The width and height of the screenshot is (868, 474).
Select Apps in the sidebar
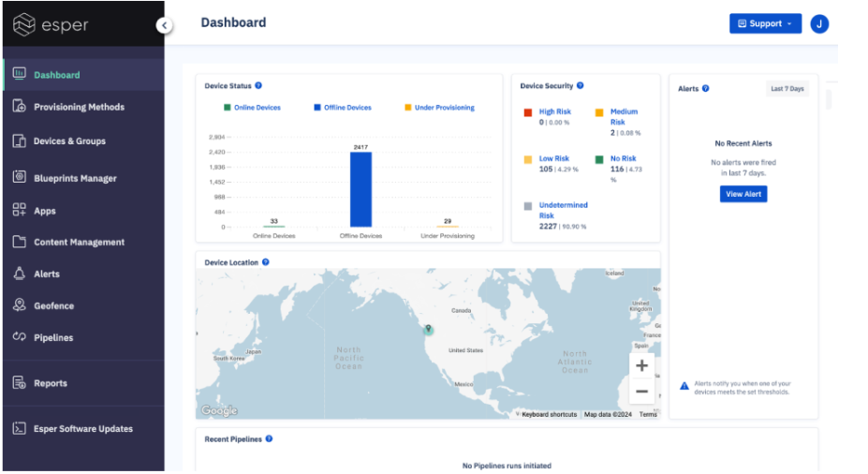click(x=45, y=211)
